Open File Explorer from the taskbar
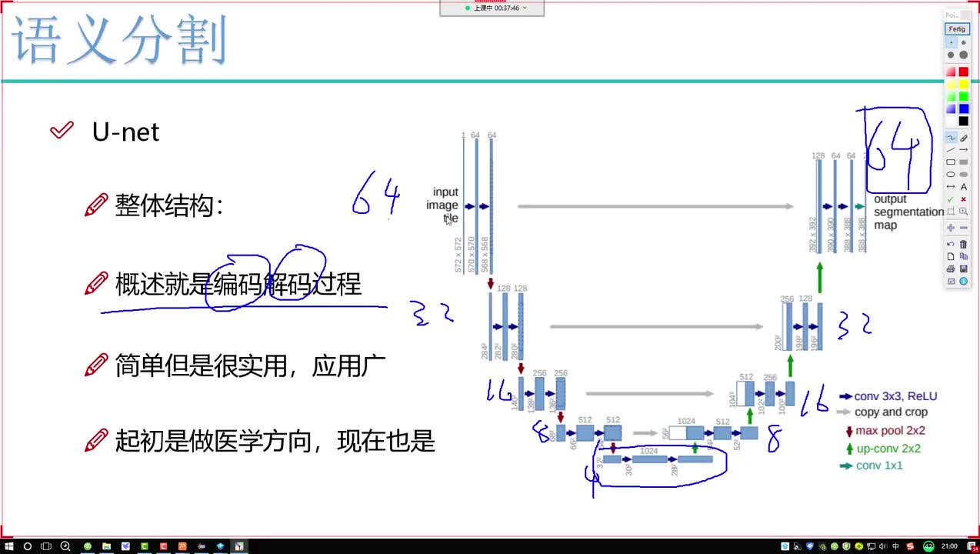 coord(106,546)
